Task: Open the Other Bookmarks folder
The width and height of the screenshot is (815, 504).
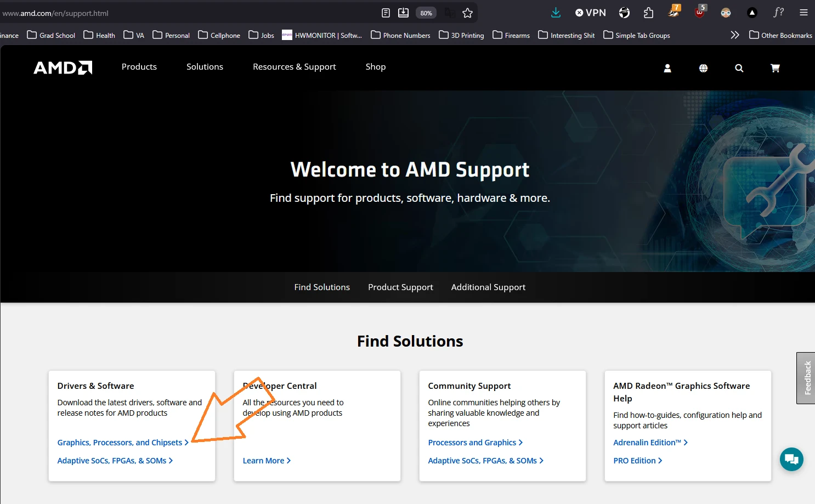Action: pos(780,35)
